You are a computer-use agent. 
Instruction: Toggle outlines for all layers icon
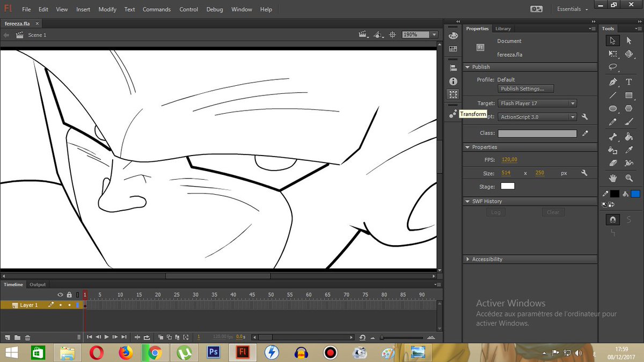point(77,295)
